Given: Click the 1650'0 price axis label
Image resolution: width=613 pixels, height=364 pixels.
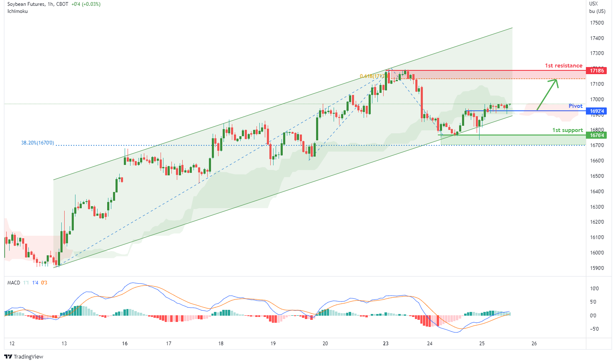Looking at the screenshot, I should click(x=597, y=176).
